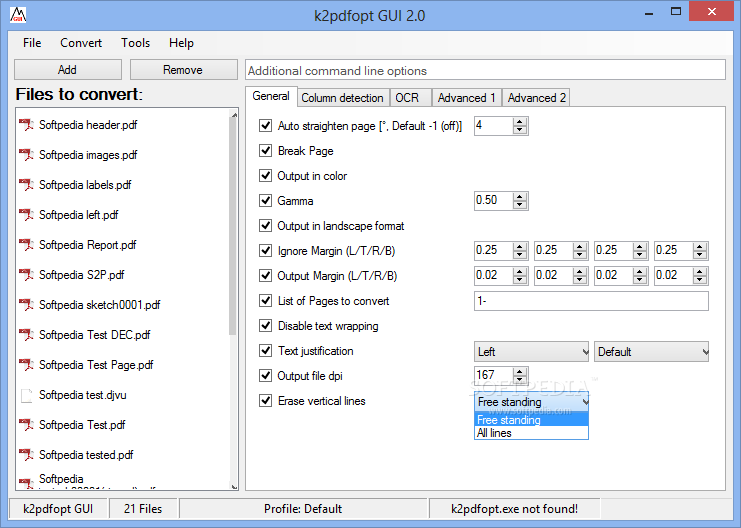Increase auto straighten value spinner
Image resolution: width=741 pixels, height=528 pixels.
[520, 122]
